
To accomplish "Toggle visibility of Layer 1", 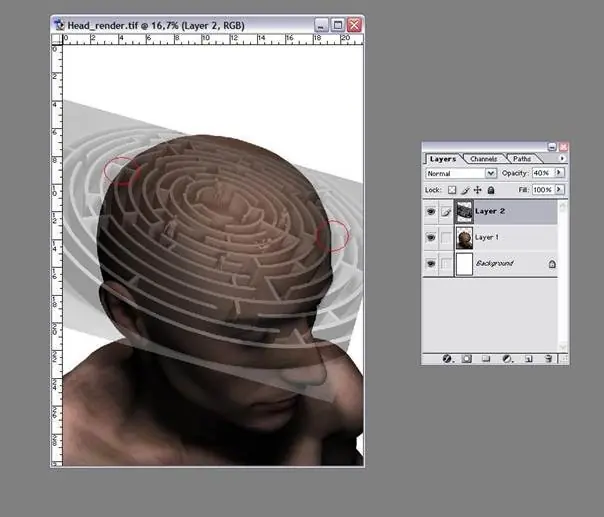I will point(431,238).
